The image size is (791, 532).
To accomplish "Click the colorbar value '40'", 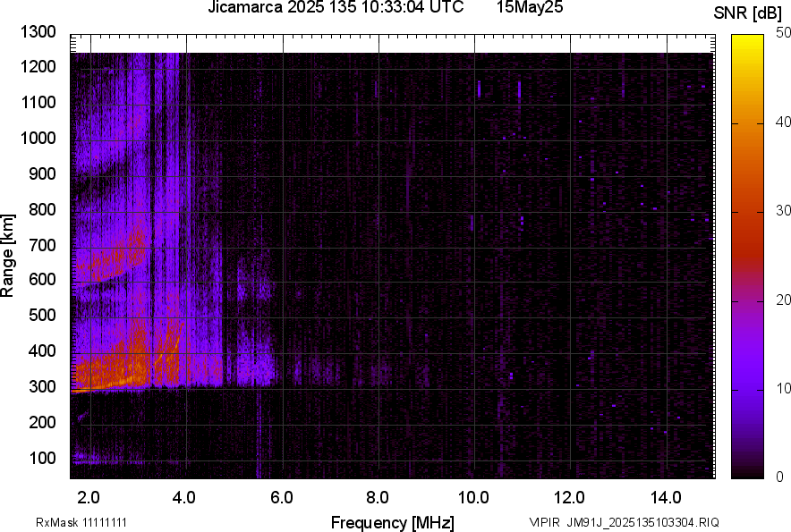I will [x=783, y=122].
